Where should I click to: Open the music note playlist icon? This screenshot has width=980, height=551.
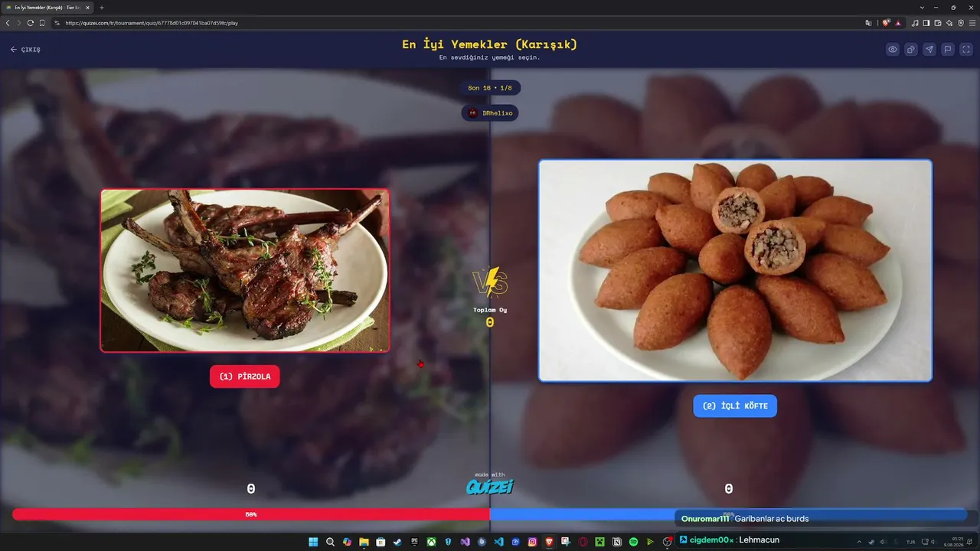[915, 23]
